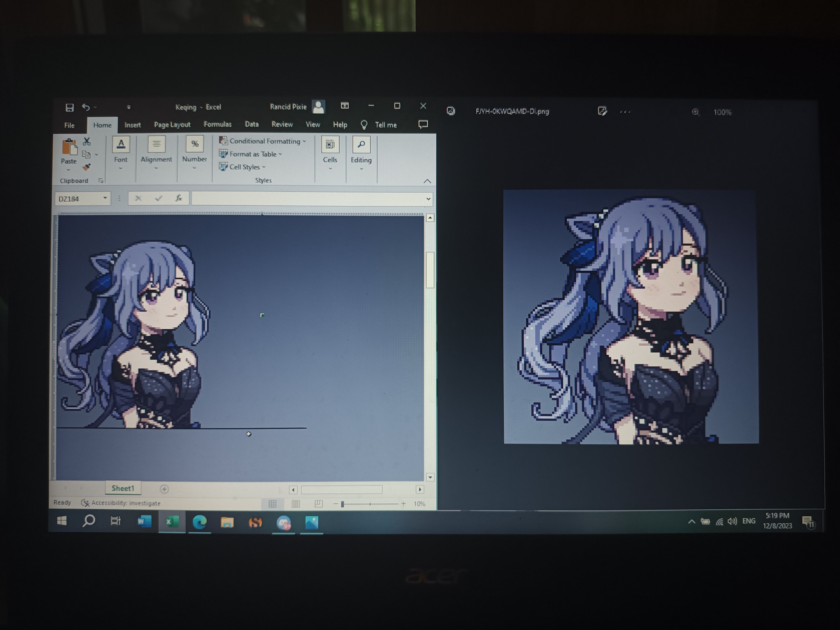Screen dimensions: 840x630
Task: Click the Tell me search button
Action: point(364,125)
